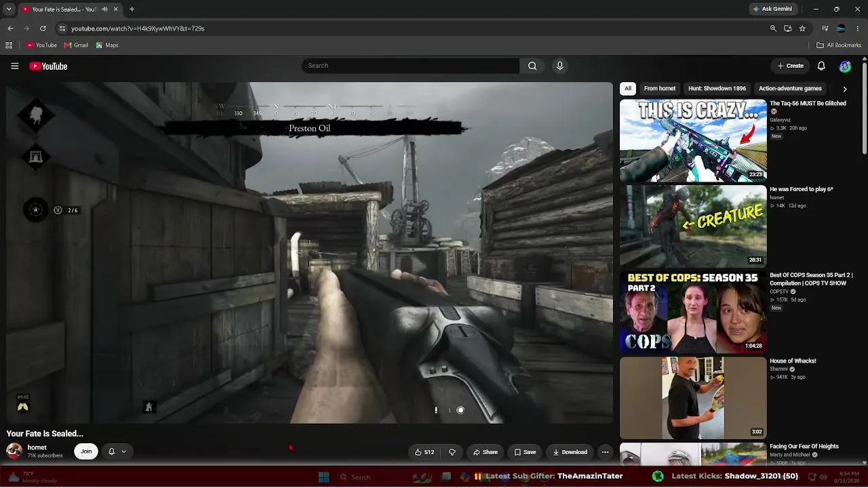Go back in browser history
Image resolution: width=868 pixels, height=488 pixels.
[x=10, y=28]
